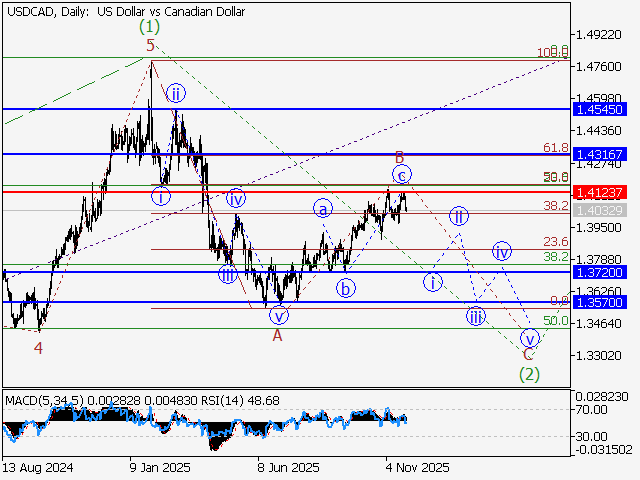
Task: Click the 1.39500 price axis value
Action: 598,227
